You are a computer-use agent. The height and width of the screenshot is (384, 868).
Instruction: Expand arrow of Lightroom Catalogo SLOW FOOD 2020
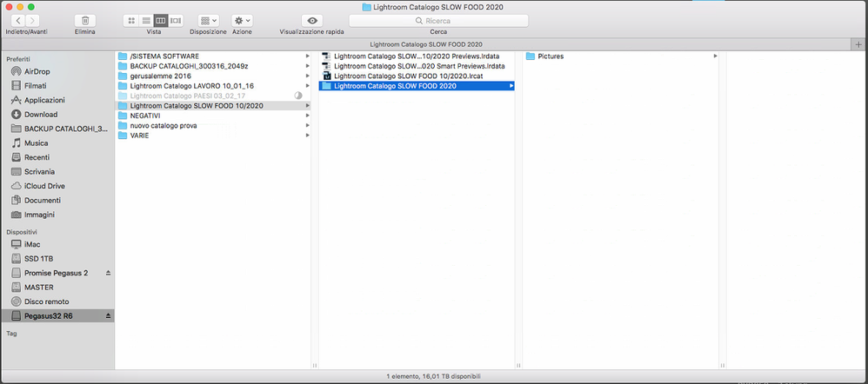511,86
